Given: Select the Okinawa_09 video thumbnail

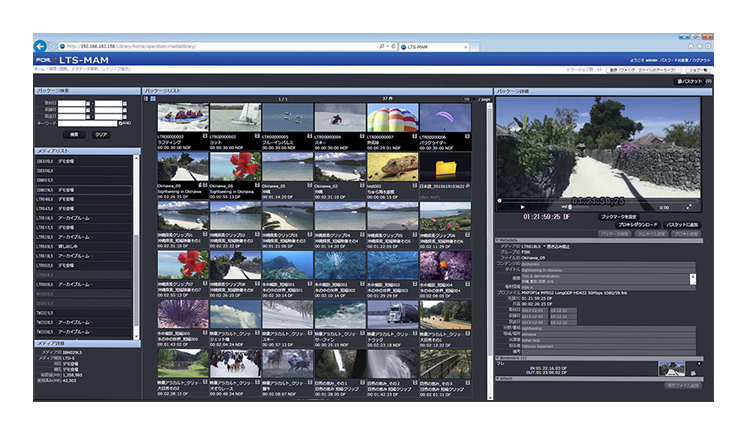Looking at the screenshot, I should click(x=181, y=167).
